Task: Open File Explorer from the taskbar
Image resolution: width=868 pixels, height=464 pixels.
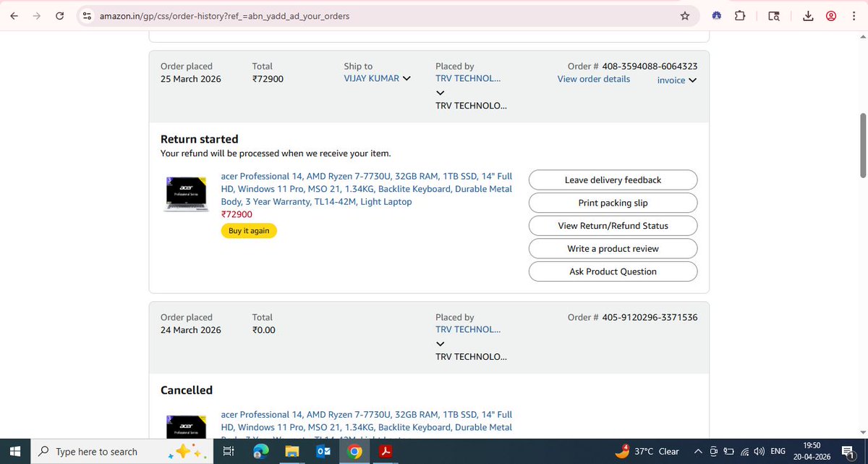Action: (292, 451)
